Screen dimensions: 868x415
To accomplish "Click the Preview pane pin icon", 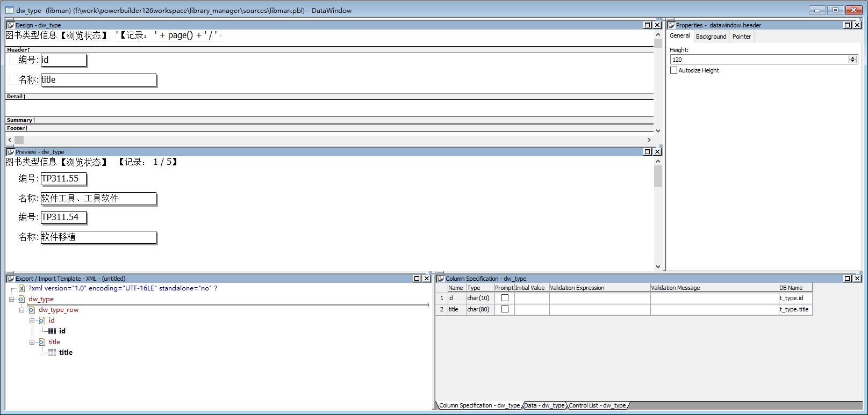I will (x=10, y=152).
